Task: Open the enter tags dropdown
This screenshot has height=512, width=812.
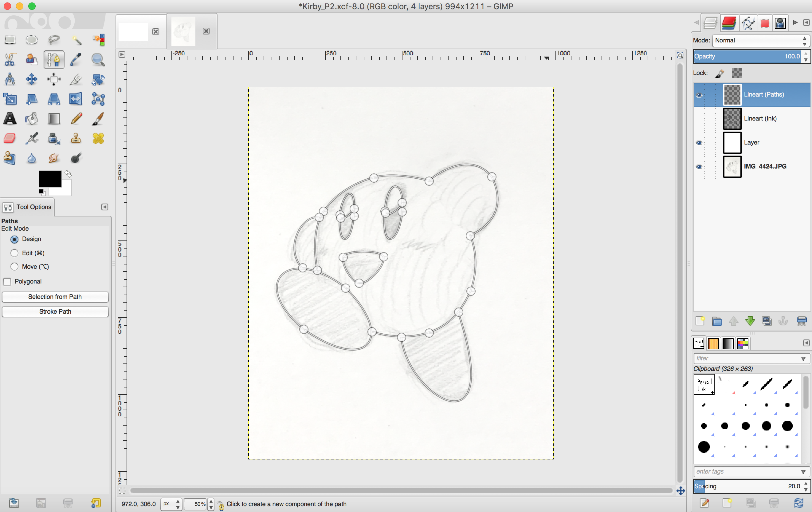Action: click(x=803, y=471)
